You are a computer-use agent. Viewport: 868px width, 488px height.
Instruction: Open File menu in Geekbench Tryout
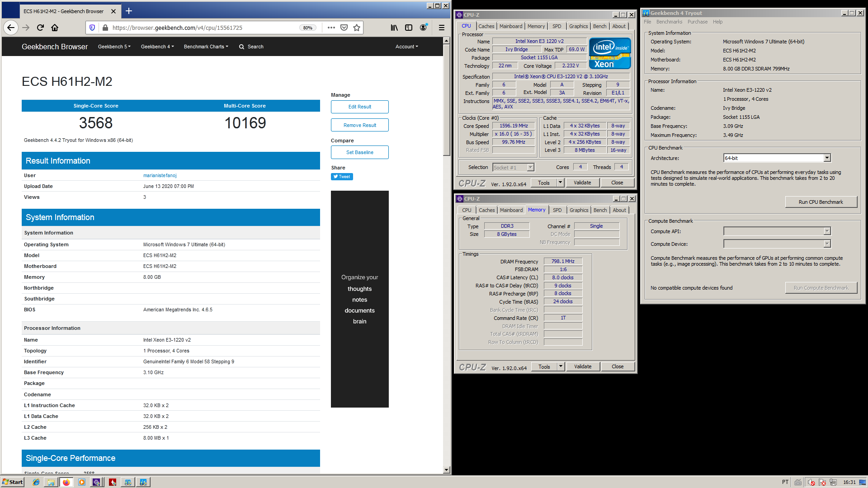(x=647, y=22)
